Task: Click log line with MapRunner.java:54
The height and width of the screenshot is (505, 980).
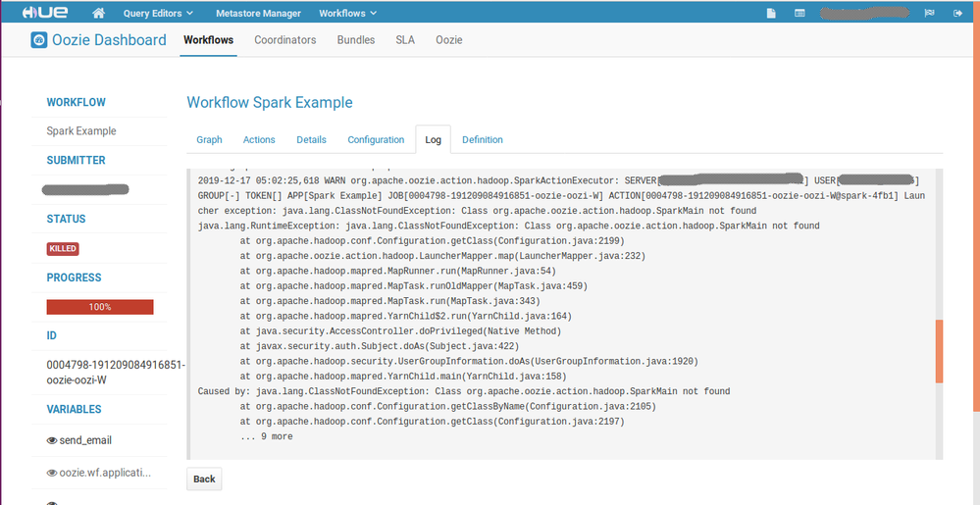Action: click(x=397, y=272)
